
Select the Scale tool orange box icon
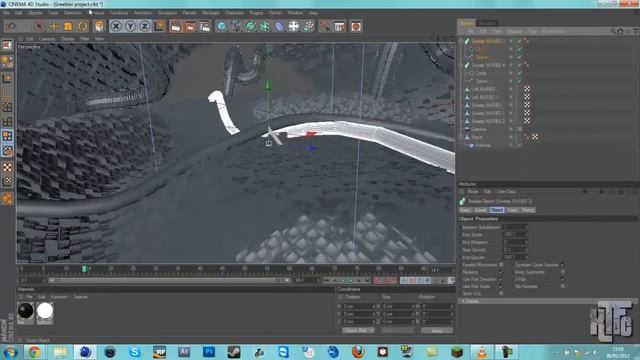point(68,27)
